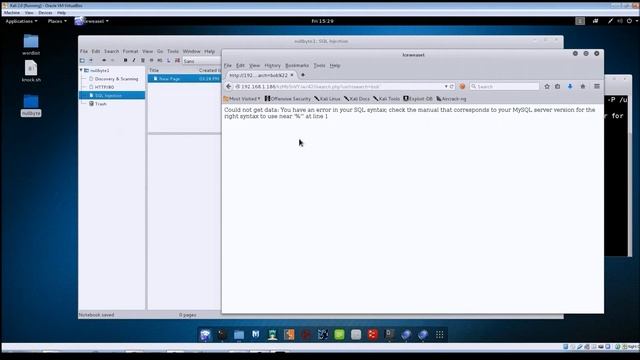Open the notebook app Format menu
640x360 pixels.
coord(131,51)
